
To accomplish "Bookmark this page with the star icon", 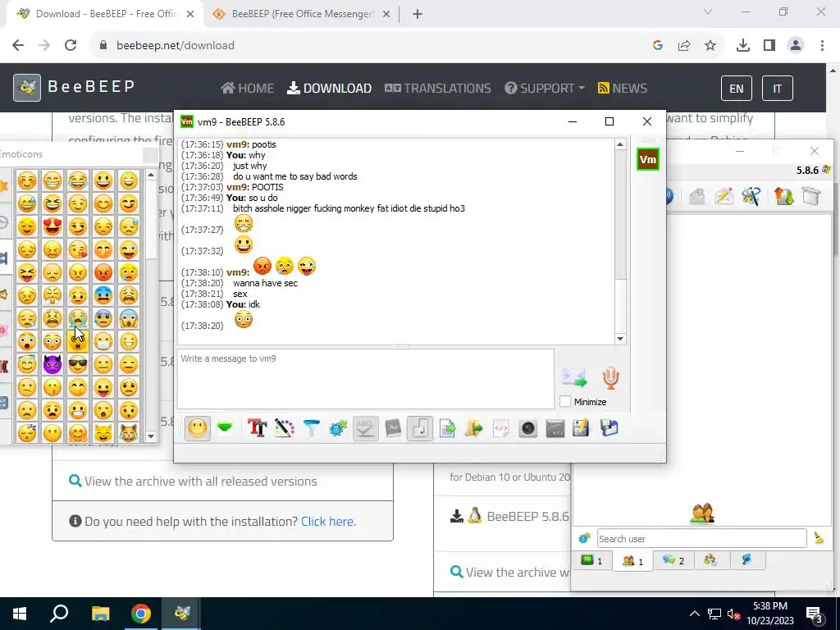I will [x=710, y=46].
